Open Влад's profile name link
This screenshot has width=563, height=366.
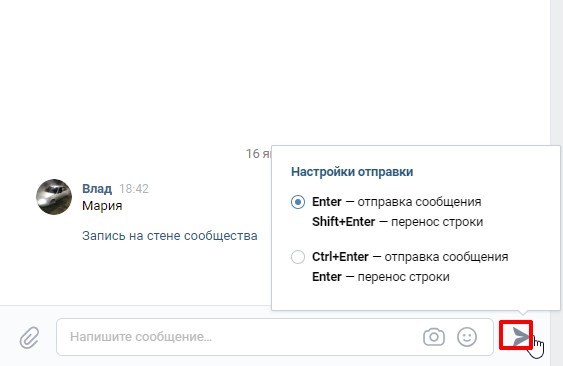pos(97,188)
